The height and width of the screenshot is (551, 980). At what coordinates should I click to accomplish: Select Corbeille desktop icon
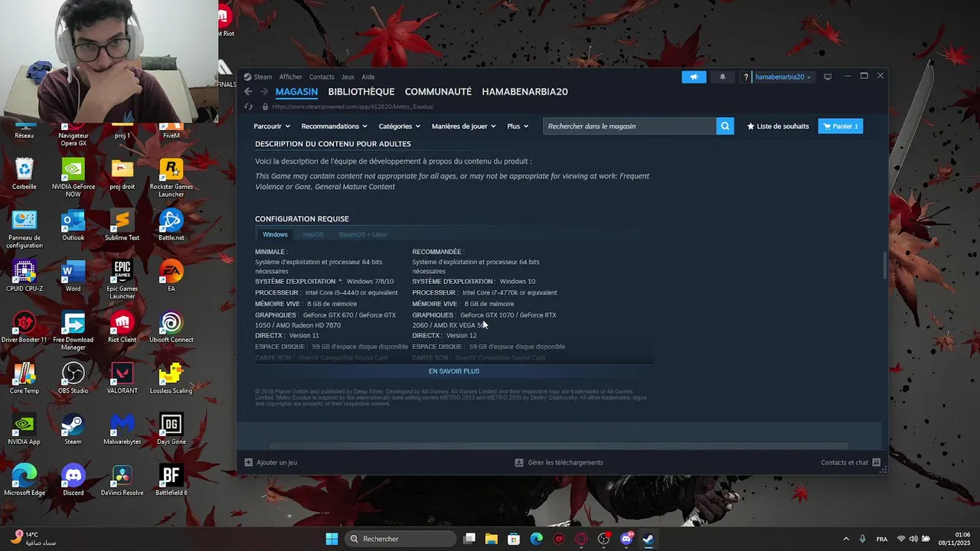coord(24,174)
